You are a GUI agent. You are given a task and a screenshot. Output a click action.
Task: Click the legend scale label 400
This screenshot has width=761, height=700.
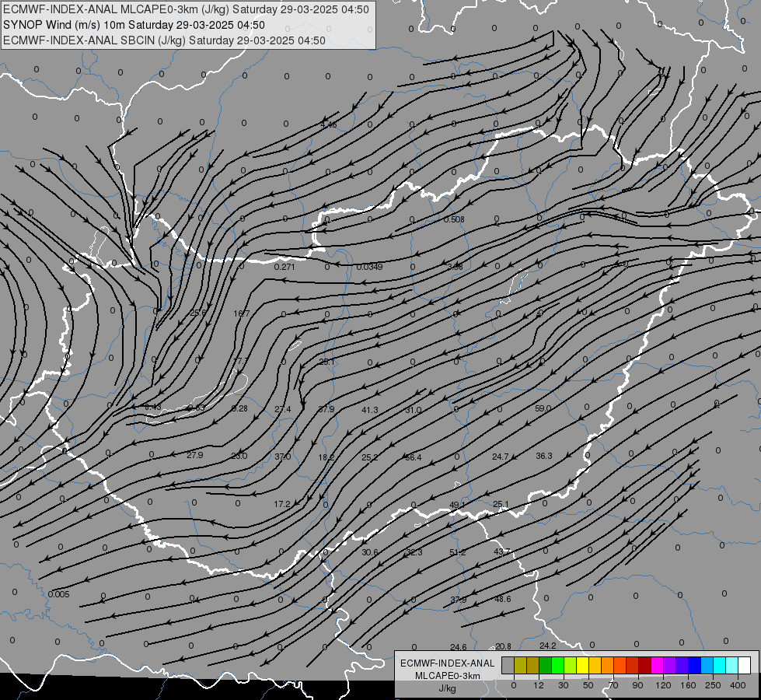(738, 685)
